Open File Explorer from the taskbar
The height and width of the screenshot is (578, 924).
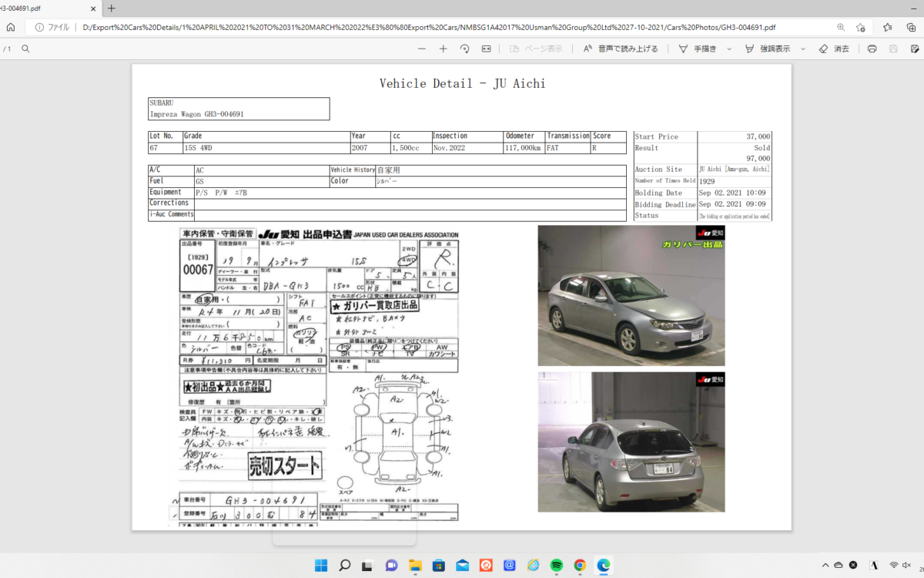pos(415,565)
